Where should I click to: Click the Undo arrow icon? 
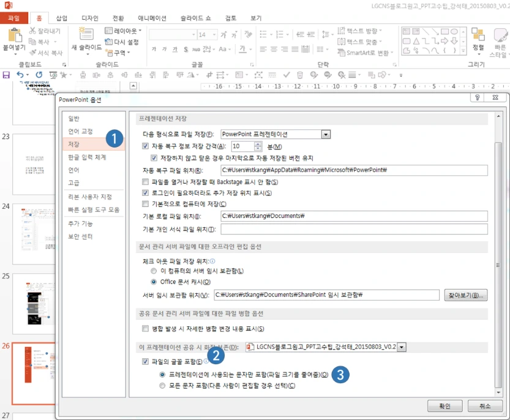20,75
